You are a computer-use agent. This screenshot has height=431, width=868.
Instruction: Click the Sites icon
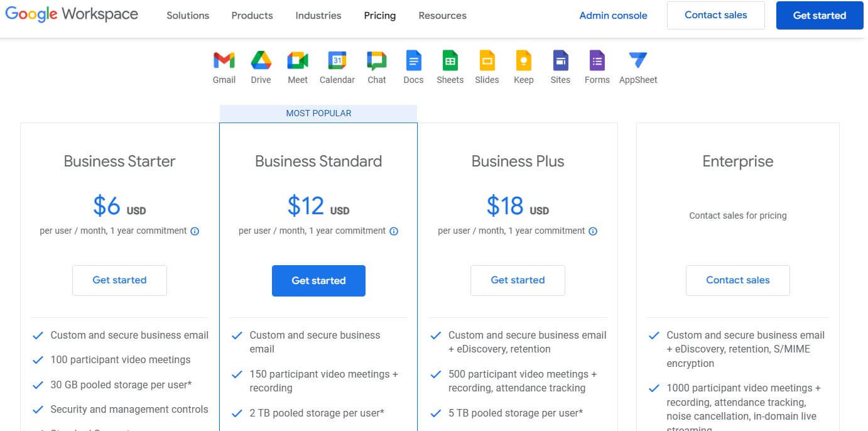(x=560, y=61)
